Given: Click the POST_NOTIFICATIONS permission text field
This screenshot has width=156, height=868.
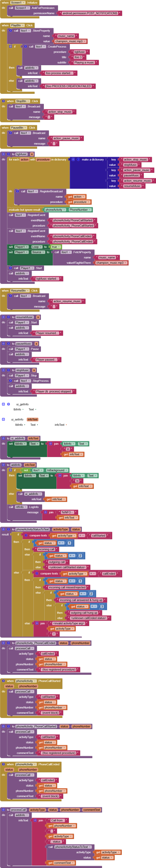Looking at the screenshot, I should (90, 13).
